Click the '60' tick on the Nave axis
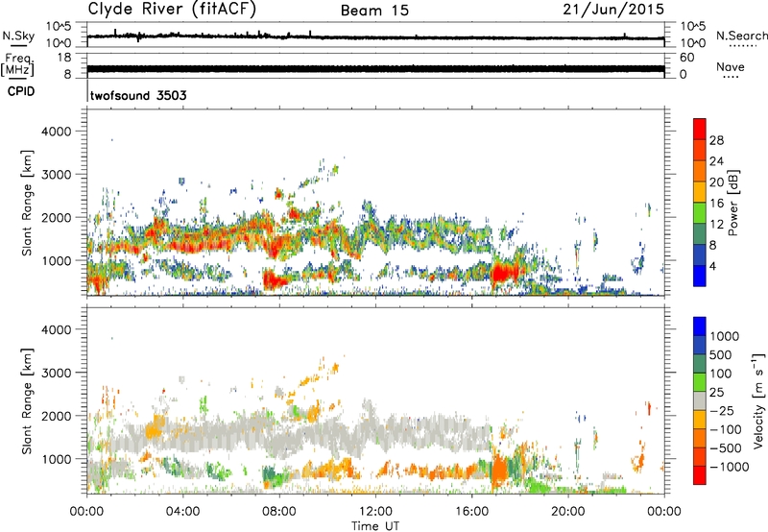Viewport: 768px width, 532px height. [686, 58]
